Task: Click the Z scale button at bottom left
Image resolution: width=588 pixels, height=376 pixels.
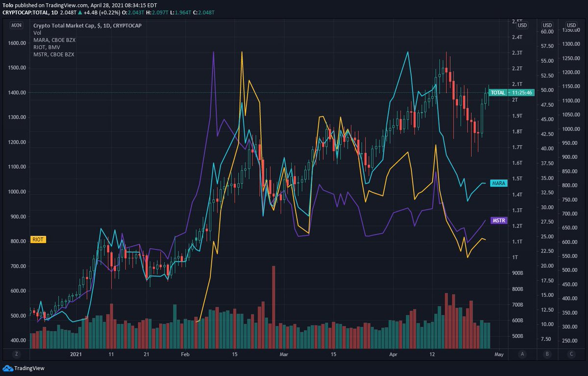Action: [x=16, y=353]
